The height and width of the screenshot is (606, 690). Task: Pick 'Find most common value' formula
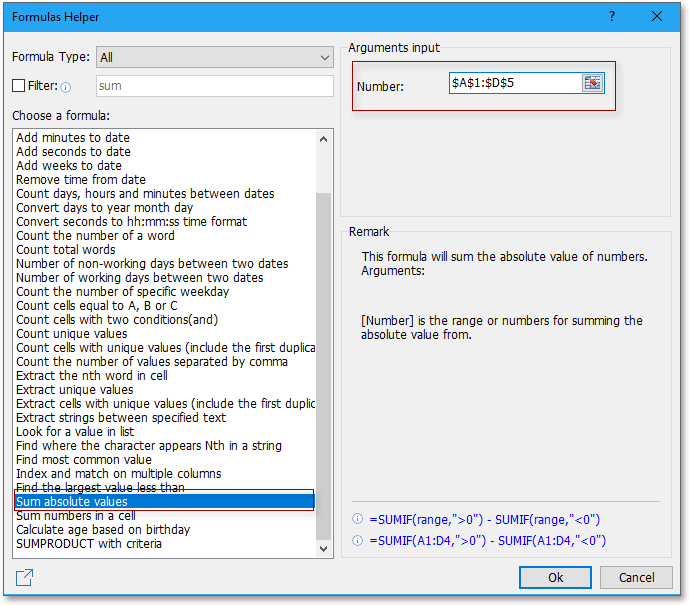click(83, 459)
